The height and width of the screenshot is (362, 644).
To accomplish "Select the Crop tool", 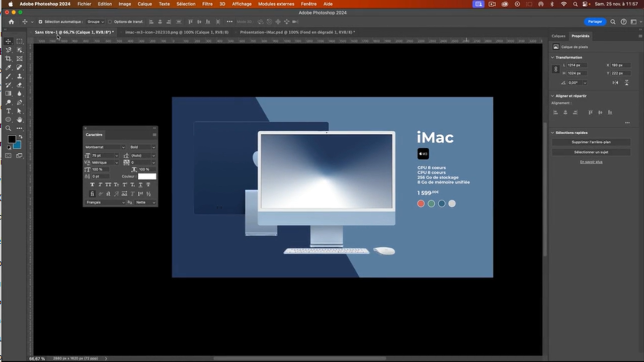I will (8, 58).
